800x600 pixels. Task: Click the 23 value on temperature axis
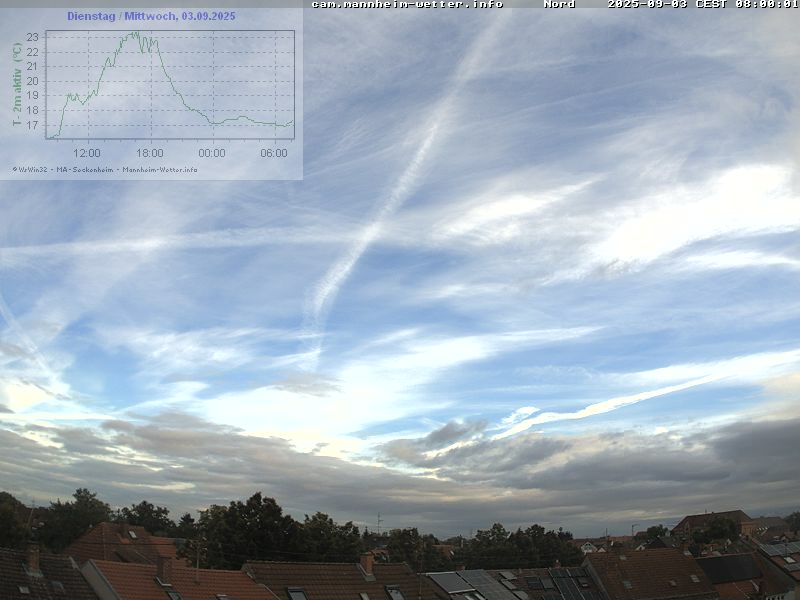tap(32, 37)
